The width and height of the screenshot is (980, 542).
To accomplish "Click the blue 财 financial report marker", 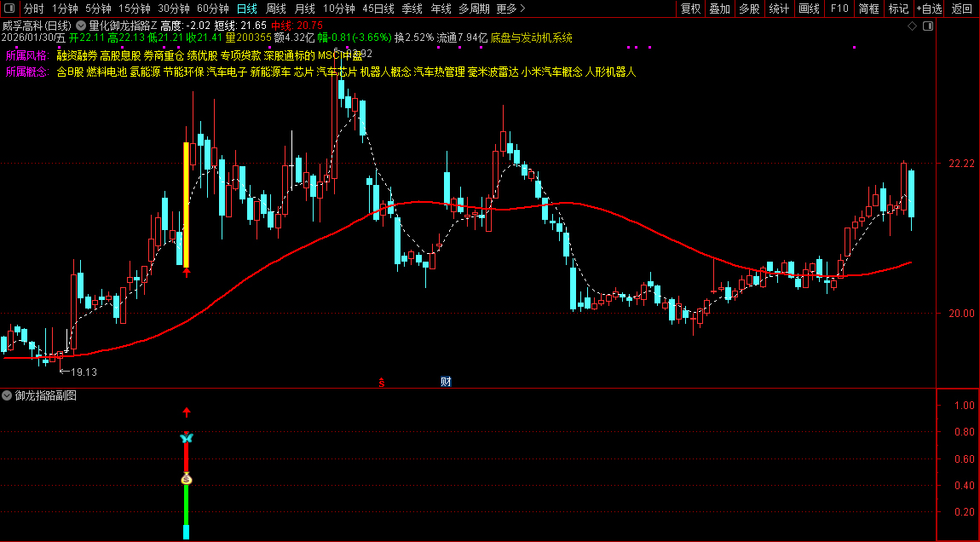I will [x=446, y=382].
